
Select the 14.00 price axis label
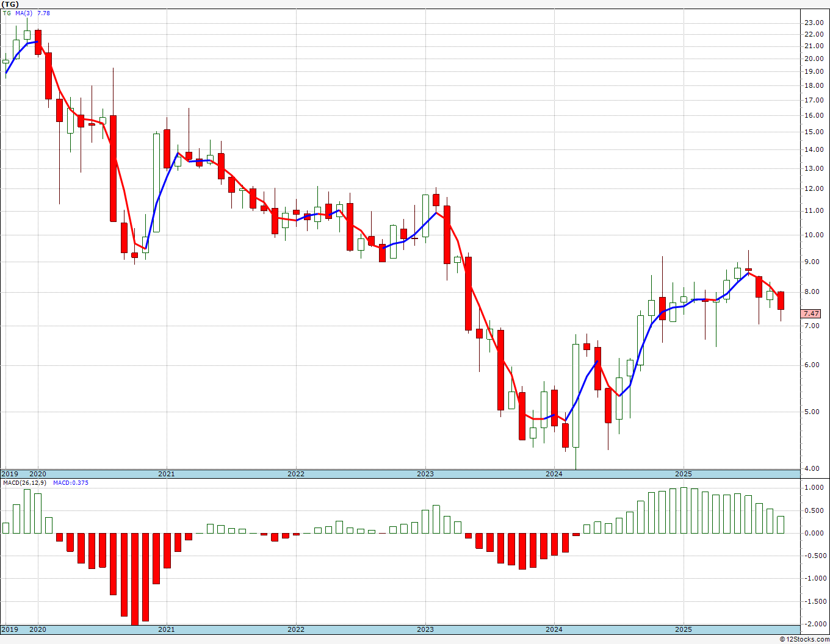814,149
